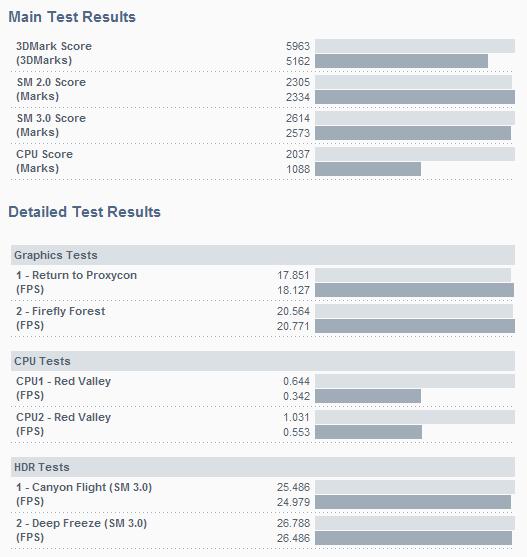The height and width of the screenshot is (557, 527).
Task: Click the 3DMark Score 5162 dark bar
Action: pyautogui.click(x=401, y=61)
